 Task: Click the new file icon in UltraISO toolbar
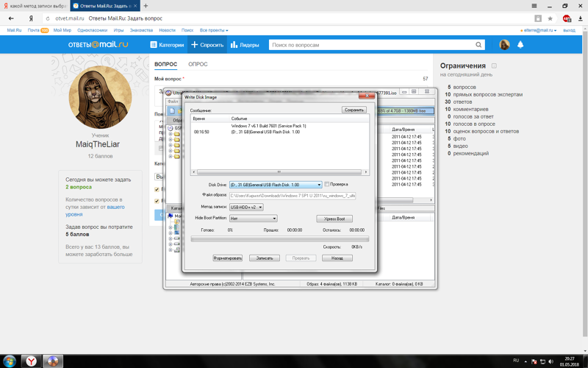click(172, 110)
